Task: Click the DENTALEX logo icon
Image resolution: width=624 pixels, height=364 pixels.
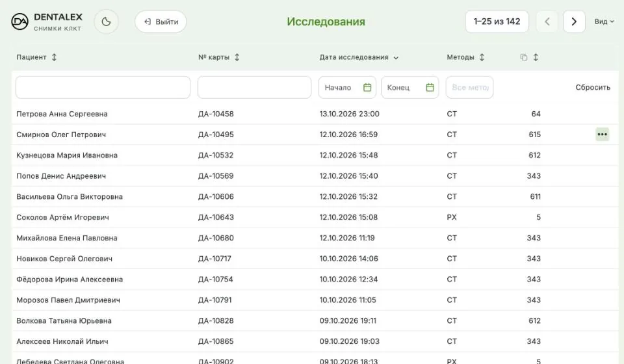Action: click(19, 21)
